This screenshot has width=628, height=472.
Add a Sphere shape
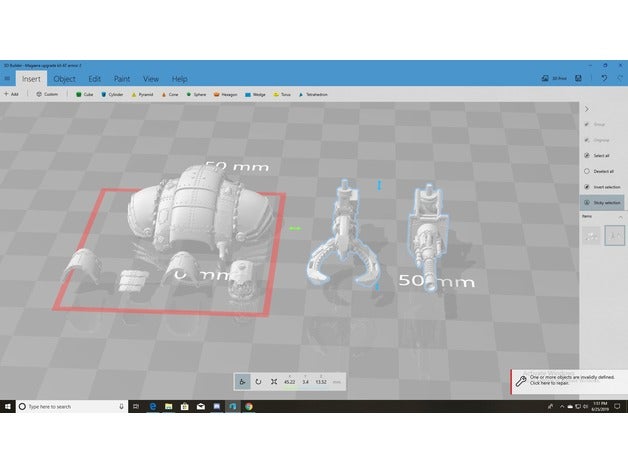tap(196, 94)
